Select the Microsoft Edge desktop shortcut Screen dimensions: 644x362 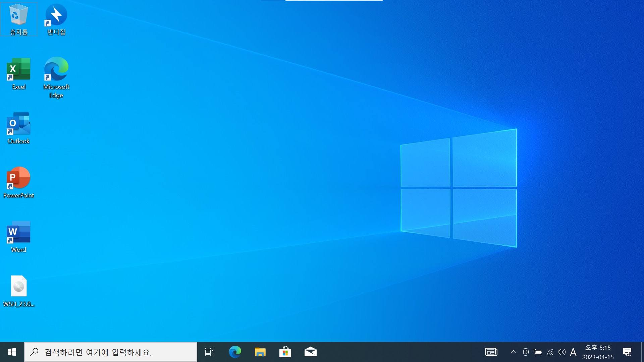(x=56, y=78)
